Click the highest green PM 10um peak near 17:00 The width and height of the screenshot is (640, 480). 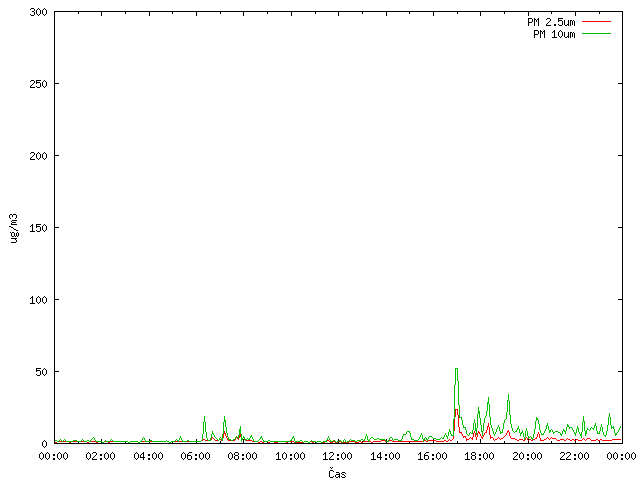(456, 369)
